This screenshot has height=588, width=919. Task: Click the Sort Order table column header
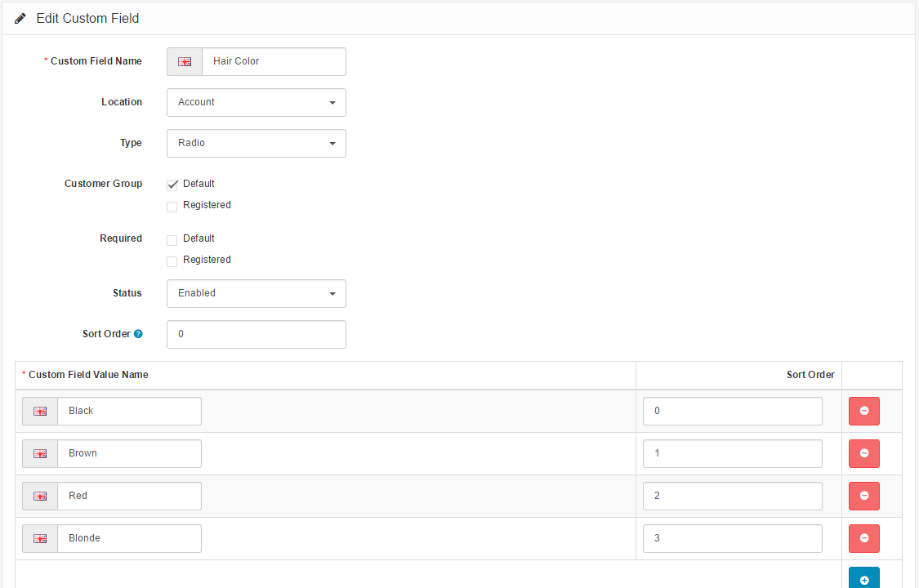click(810, 375)
